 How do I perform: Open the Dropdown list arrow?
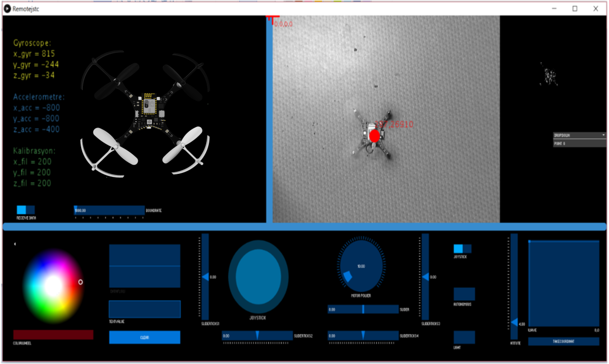pos(603,135)
